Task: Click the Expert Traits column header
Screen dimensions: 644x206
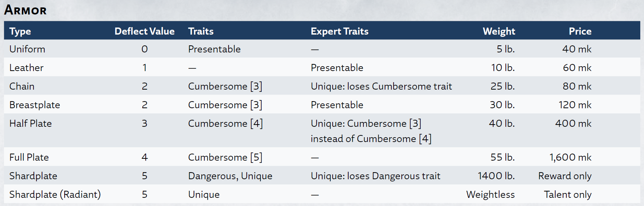Action: pos(340,32)
